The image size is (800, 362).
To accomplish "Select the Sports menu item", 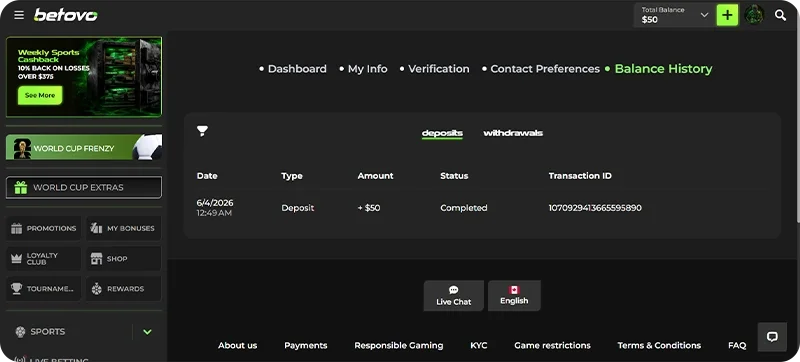I will pos(47,332).
